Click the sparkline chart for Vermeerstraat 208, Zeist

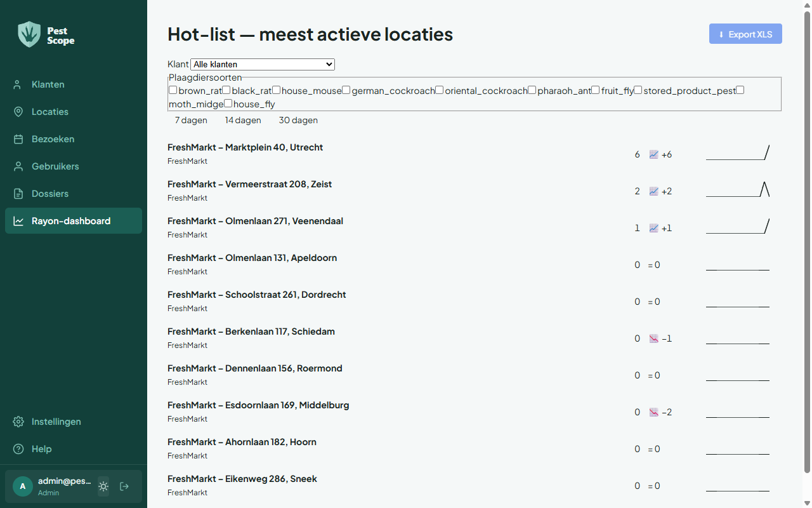[x=738, y=189]
